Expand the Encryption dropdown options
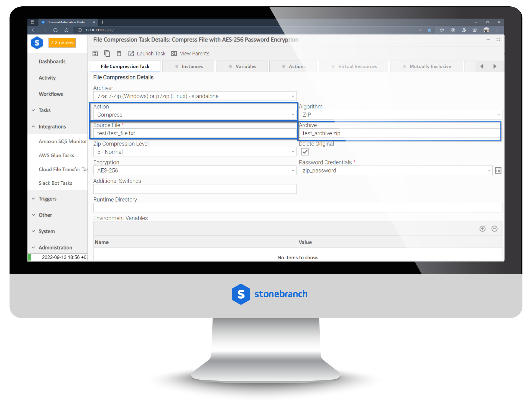The width and height of the screenshot is (532, 409). tap(292, 171)
